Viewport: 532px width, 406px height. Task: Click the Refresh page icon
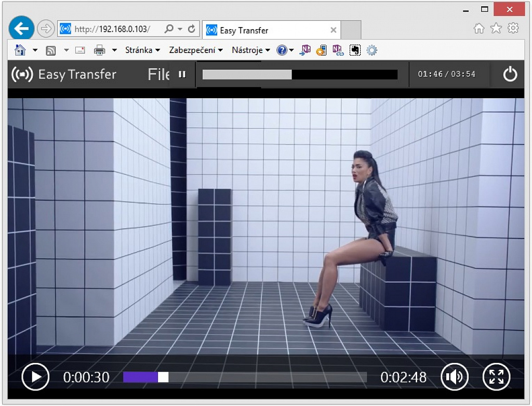click(x=191, y=29)
